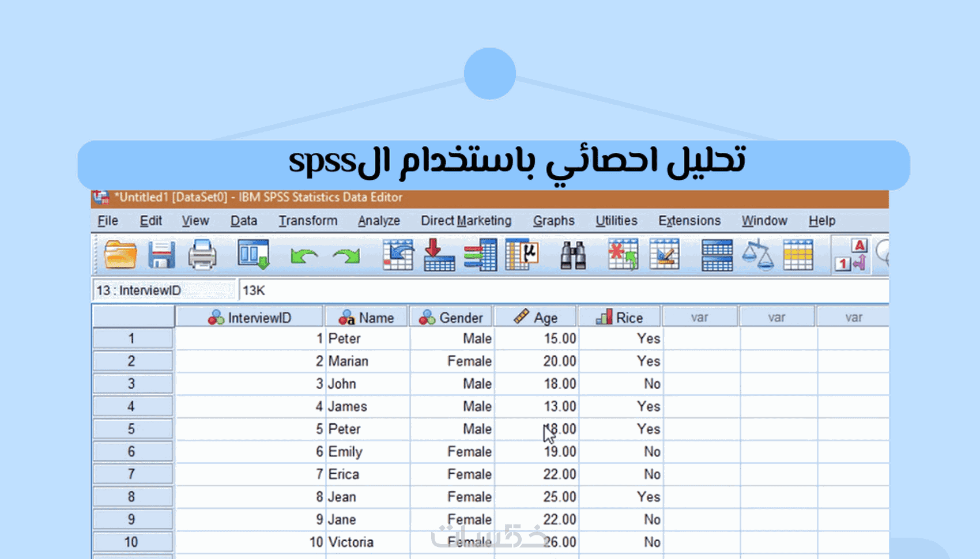
Task: Recall recently used dialogs from the toolbar
Action: [254, 255]
